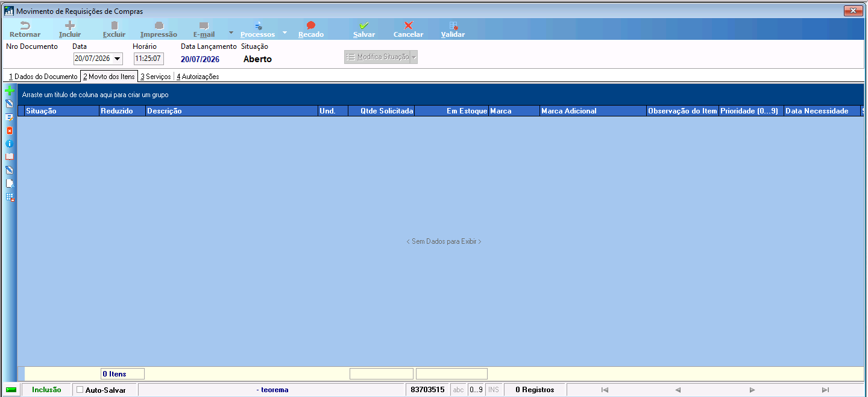Image resolution: width=868 pixels, height=397 pixels.
Task: Click the Data Necessidade column header
Action: pos(822,111)
